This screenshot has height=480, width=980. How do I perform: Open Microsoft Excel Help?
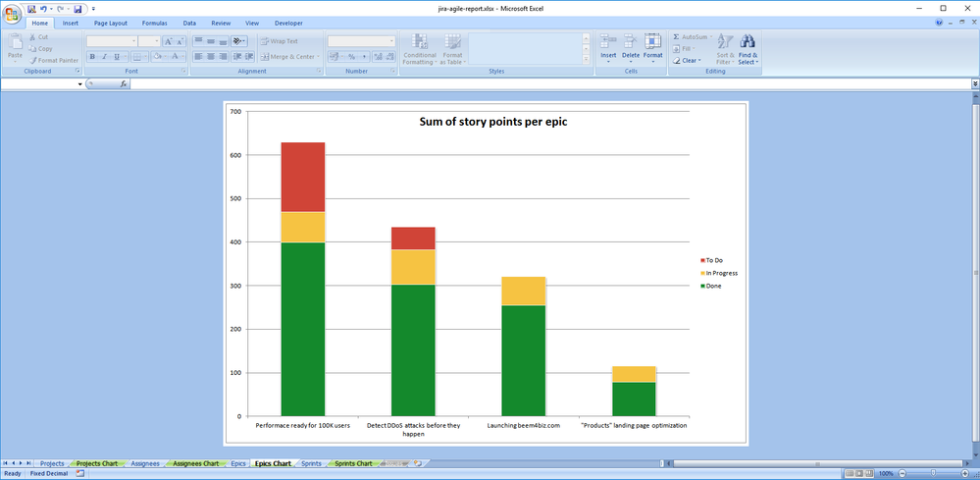tap(939, 23)
